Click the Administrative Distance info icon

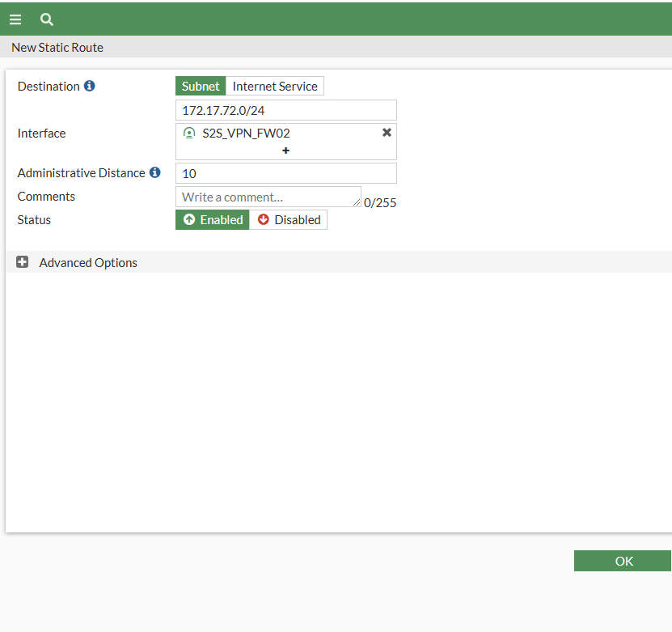point(154,172)
